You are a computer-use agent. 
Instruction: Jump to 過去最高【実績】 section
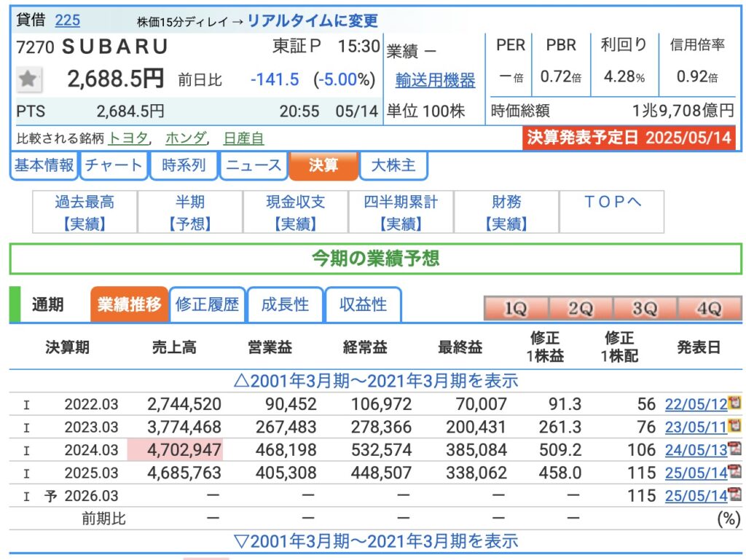[85, 212]
